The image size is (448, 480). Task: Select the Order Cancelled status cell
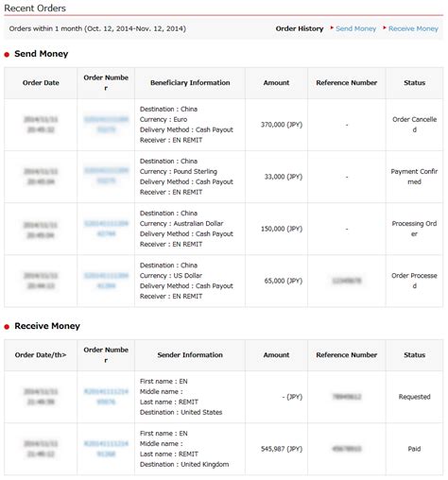[x=414, y=125]
